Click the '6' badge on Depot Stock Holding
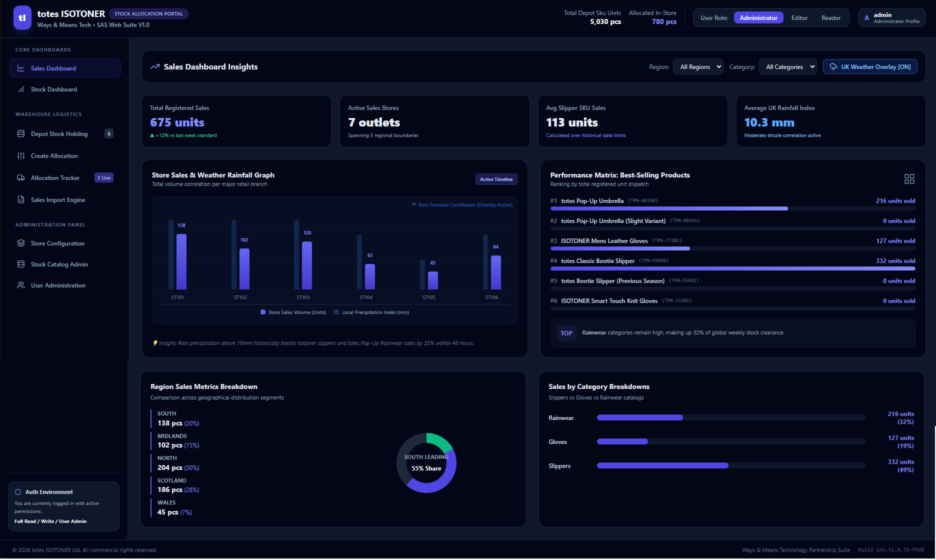The width and height of the screenshot is (936, 560). [x=109, y=133]
